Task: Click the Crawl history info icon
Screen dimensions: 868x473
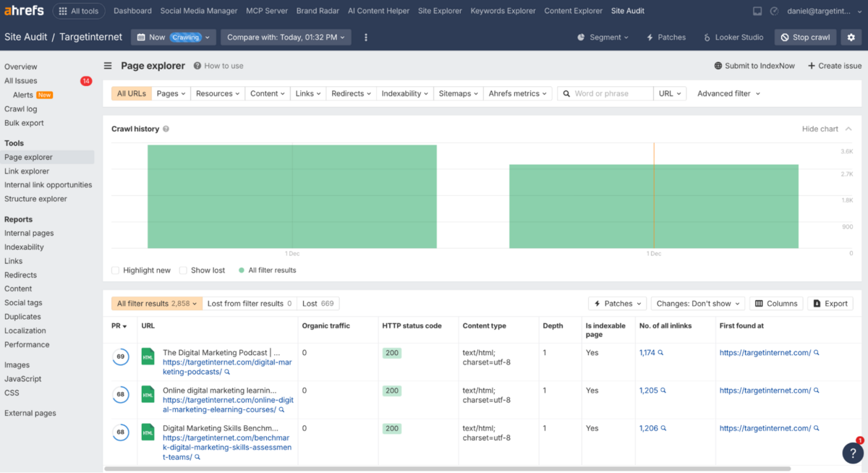Action: [x=166, y=129]
